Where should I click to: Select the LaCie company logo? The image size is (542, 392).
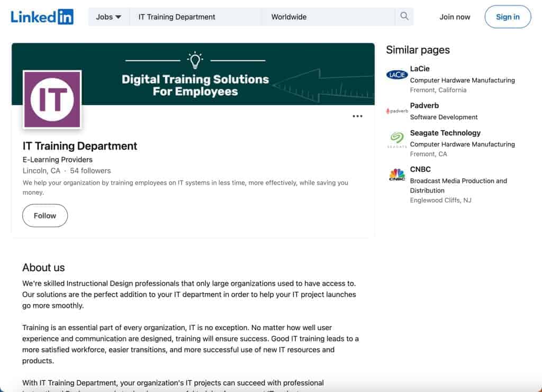(x=396, y=75)
